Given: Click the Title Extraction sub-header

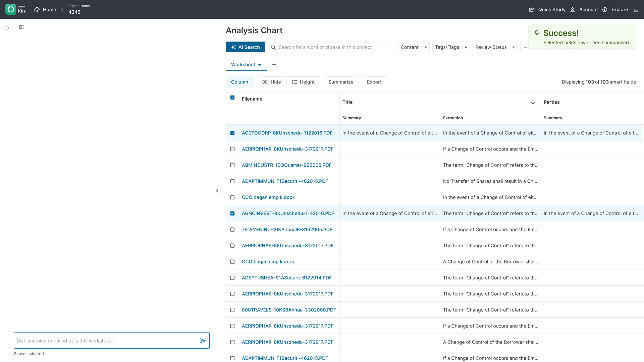Looking at the screenshot, I should pos(453,118).
